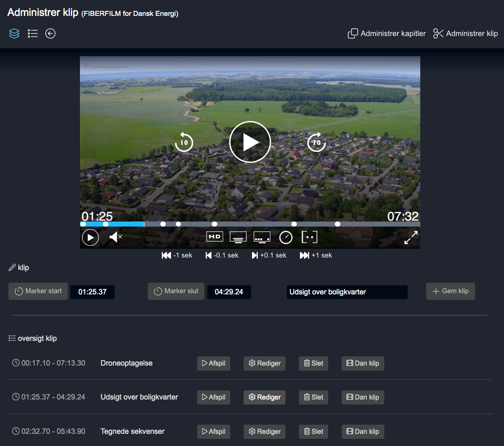The image size is (504, 446).
Task: Save the clip with Gem klip
Action: [450, 291]
